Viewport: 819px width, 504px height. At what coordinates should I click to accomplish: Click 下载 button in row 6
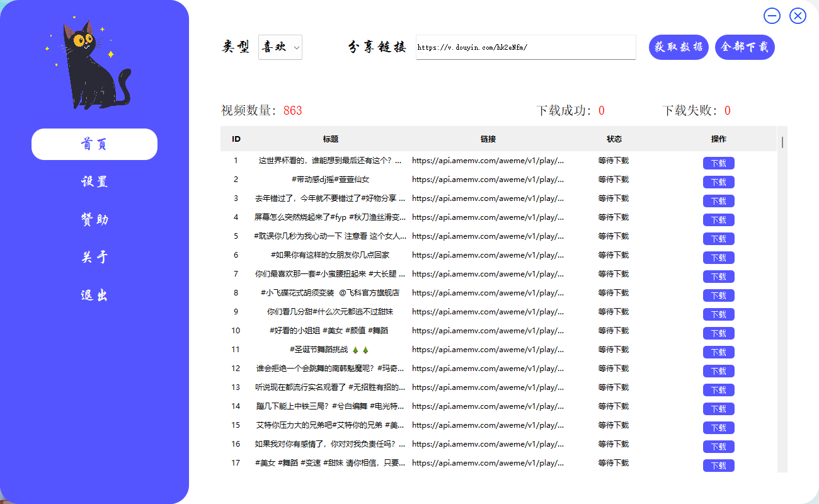tap(719, 258)
